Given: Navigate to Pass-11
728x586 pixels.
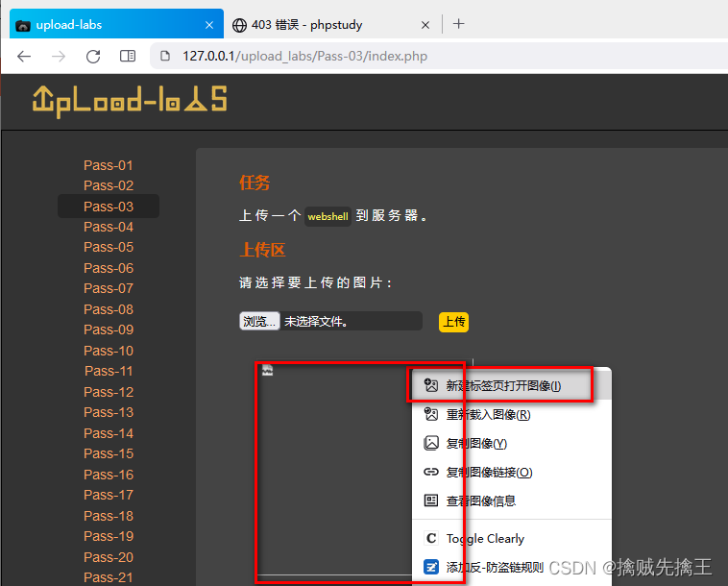Looking at the screenshot, I should click(x=109, y=371).
